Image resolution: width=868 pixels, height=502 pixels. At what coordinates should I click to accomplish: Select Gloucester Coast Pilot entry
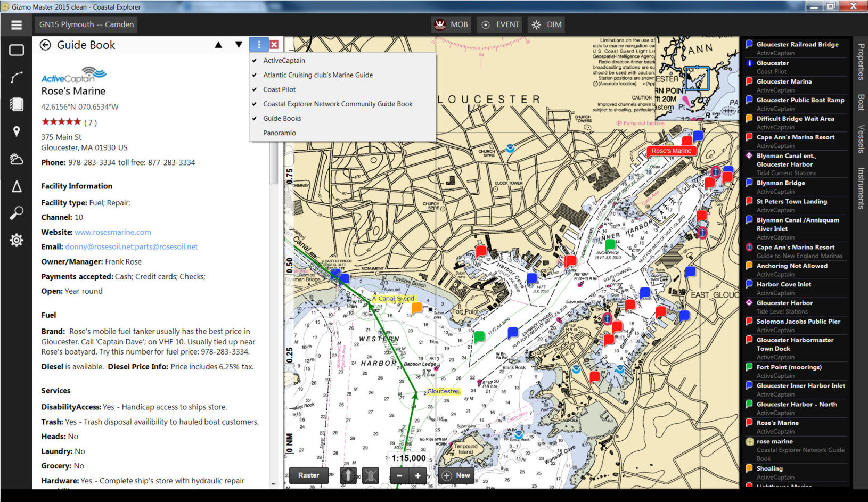796,67
